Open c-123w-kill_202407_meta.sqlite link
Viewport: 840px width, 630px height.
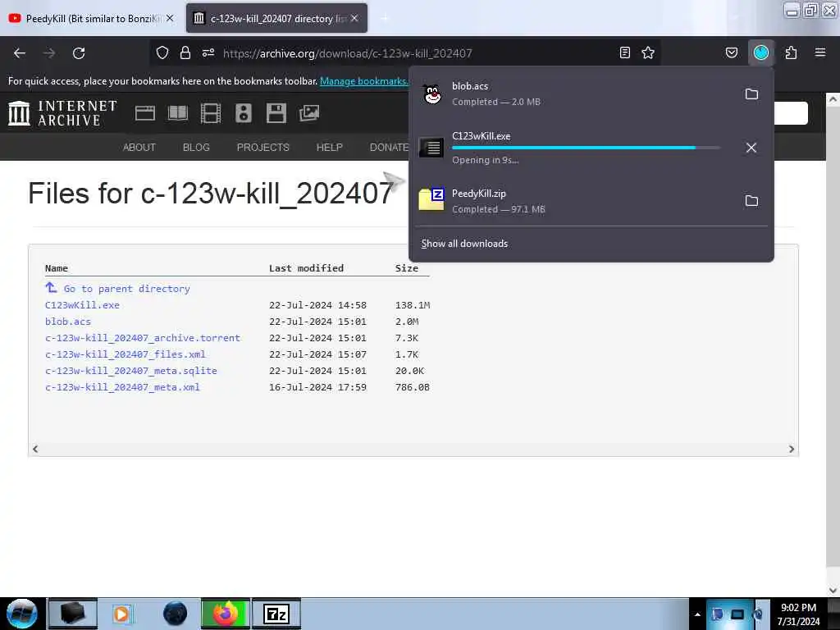[x=130, y=371]
